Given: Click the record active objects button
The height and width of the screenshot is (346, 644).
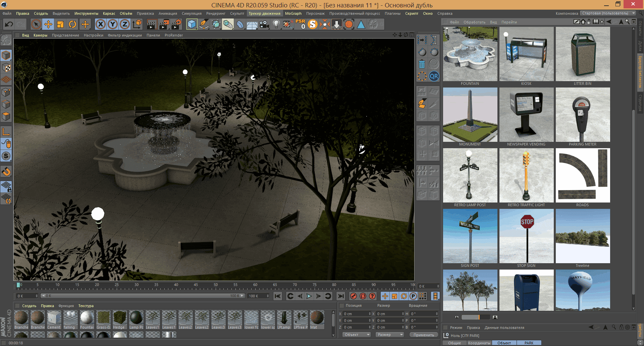Looking at the screenshot, I should (x=354, y=296).
